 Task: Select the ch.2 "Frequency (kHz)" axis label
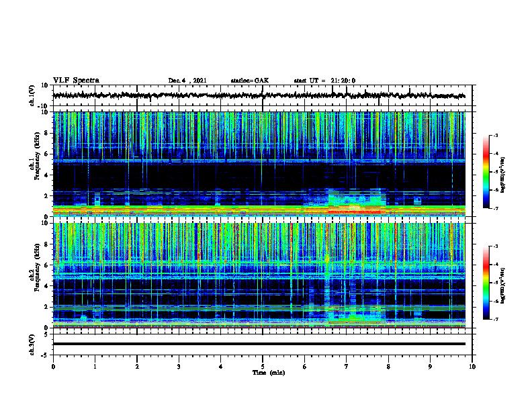37,267
